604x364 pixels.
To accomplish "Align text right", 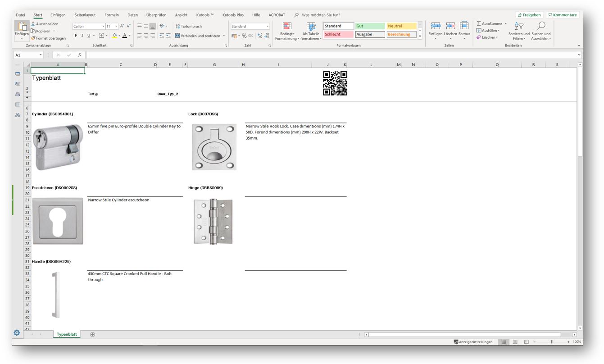I will [x=153, y=36].
